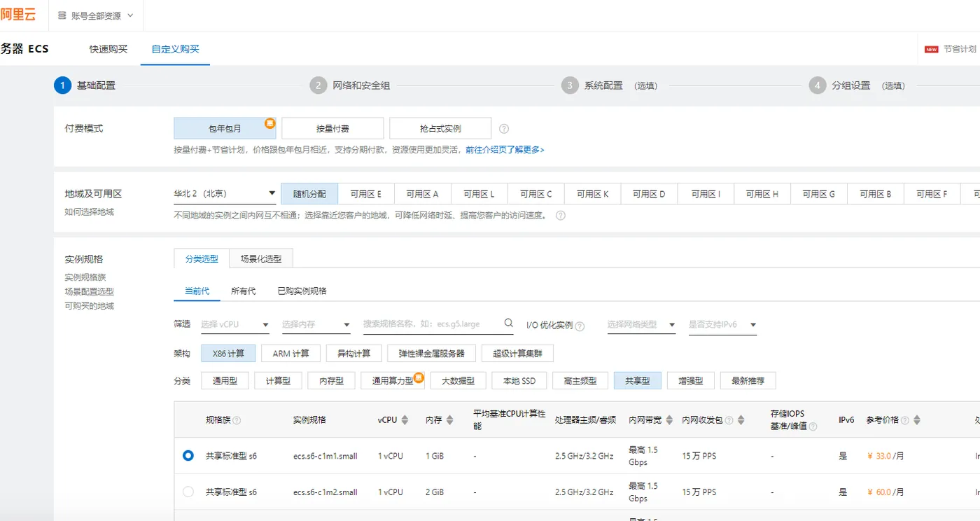Click the red NEW badge icon
This screenshot has width=980, height=521.
point(931,50)
